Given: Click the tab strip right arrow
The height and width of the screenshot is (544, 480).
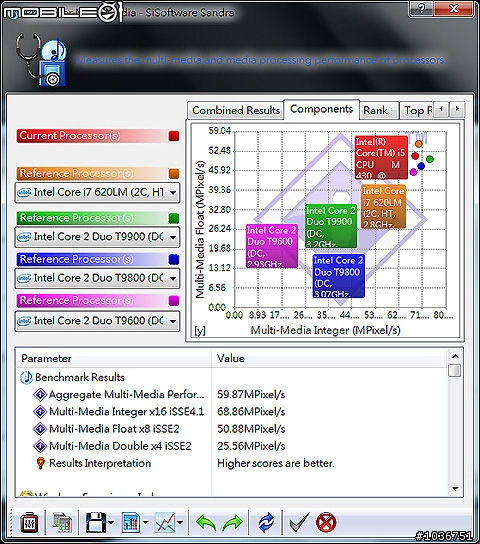Looking at the screenshot, I should pos(457,110).
